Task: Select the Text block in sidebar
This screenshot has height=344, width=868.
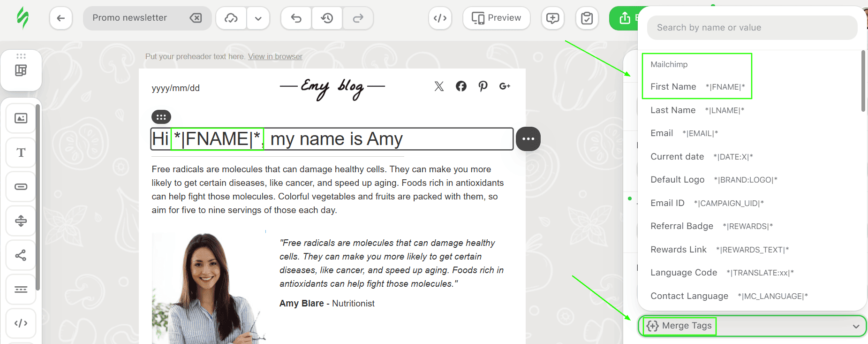Action: (21, 153)
